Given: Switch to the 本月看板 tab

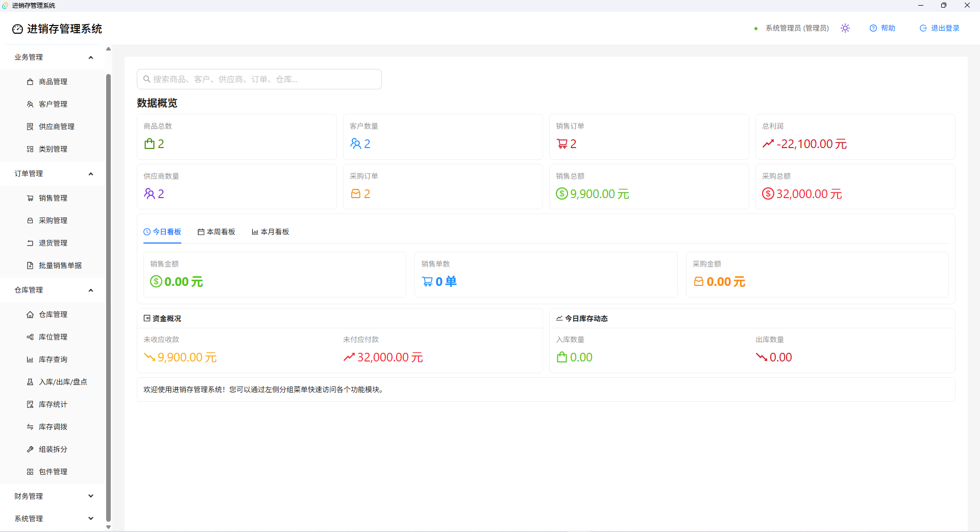Looking at the screenshot, I should pyautogui.click(x=271, y=232).
